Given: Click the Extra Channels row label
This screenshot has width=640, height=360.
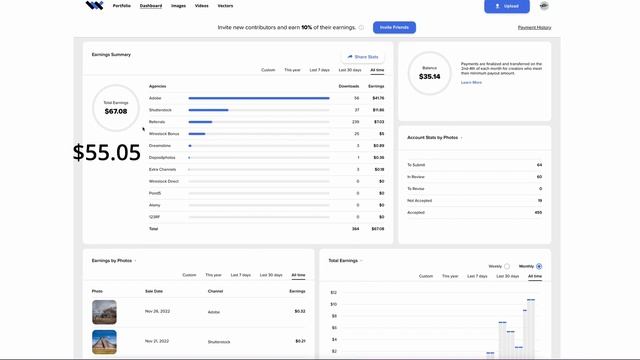Looking at the screenshot, I should coord(162,169).
